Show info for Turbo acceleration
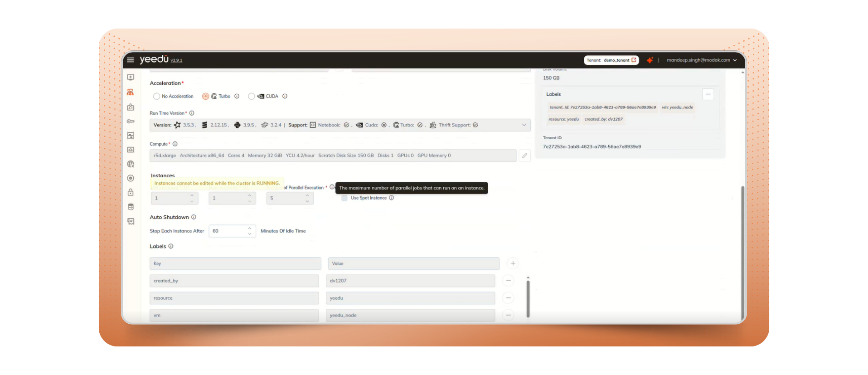 pos(237,96)
